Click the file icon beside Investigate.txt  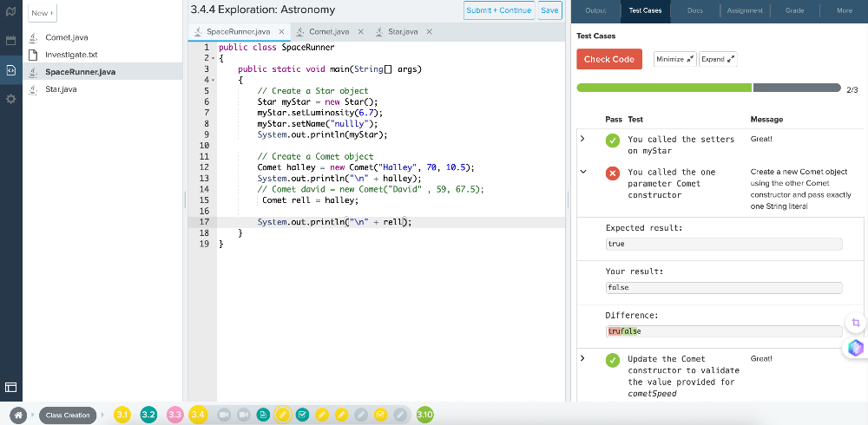pos(33,55)
